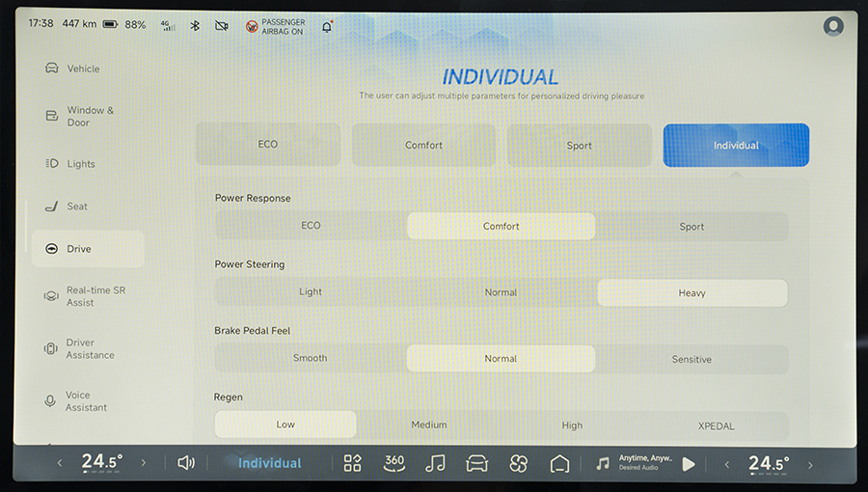Set Power Steering to Light
The height and width of the screenshot is (492, 868).
pyautogui.click(x=311, y=292)
